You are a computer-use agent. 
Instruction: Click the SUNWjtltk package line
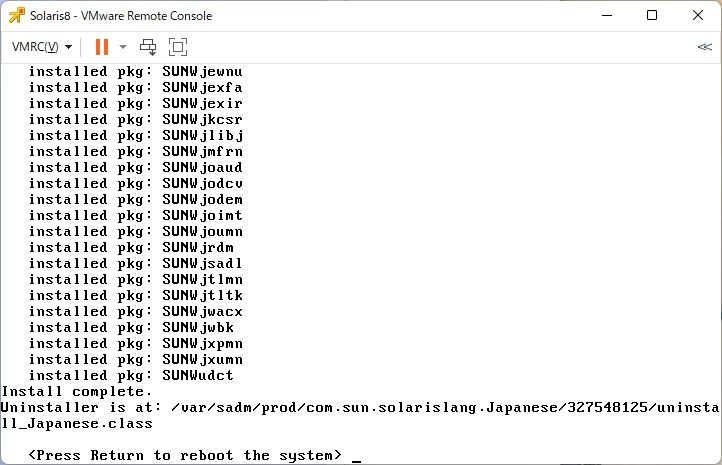(135, 295)
